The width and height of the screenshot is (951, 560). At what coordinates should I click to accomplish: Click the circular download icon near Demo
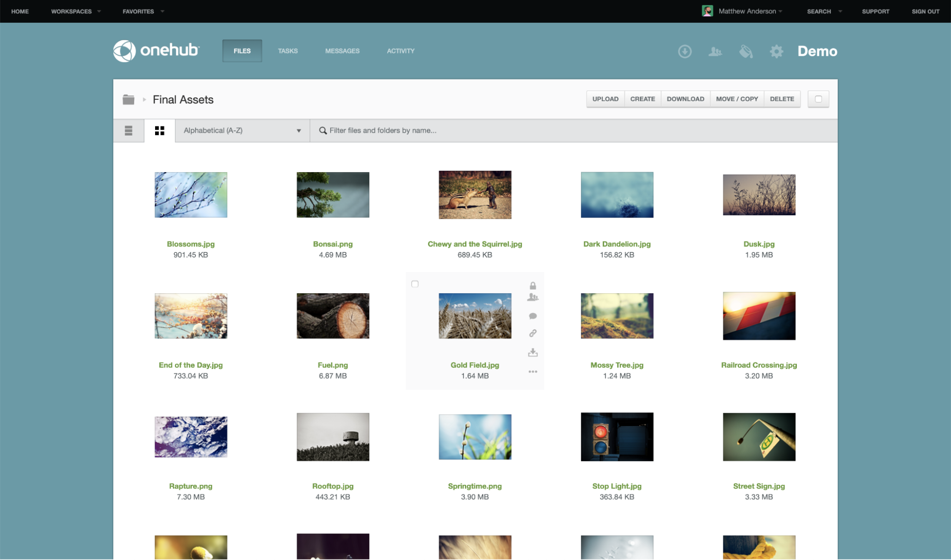pos(685,51)
